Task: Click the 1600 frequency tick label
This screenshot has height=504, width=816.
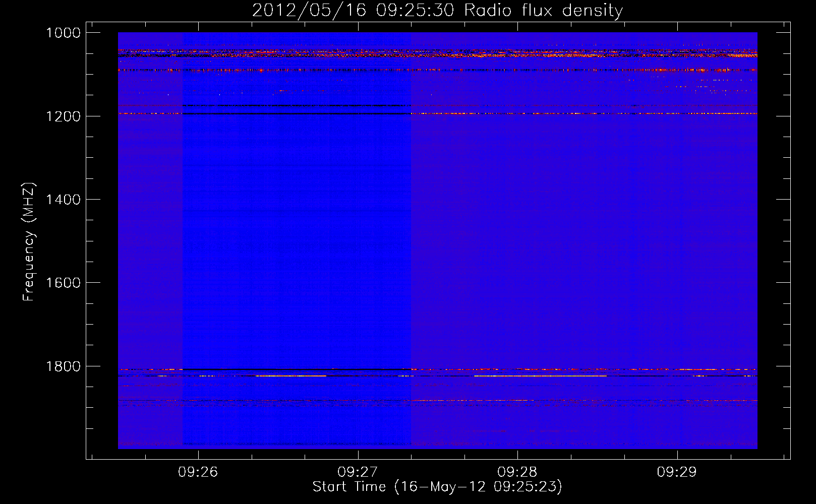Action: [x=63, y=283]
